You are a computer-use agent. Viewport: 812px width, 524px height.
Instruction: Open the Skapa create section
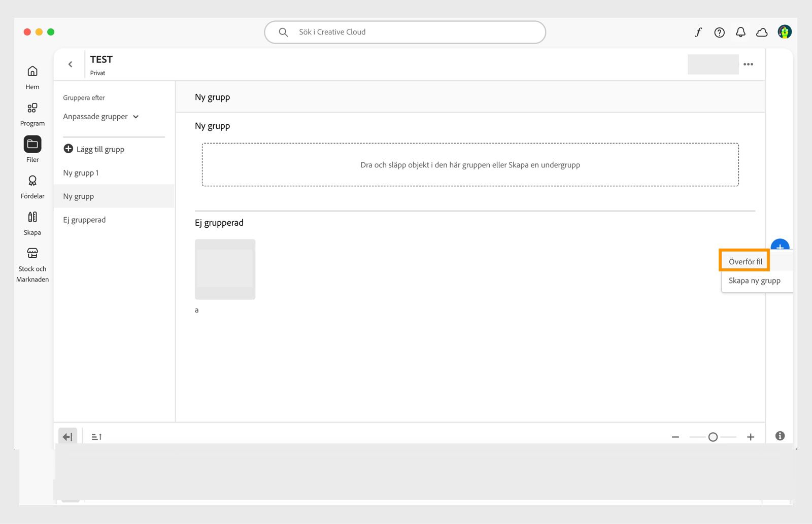pyautogui.click(x=32, y=223)
